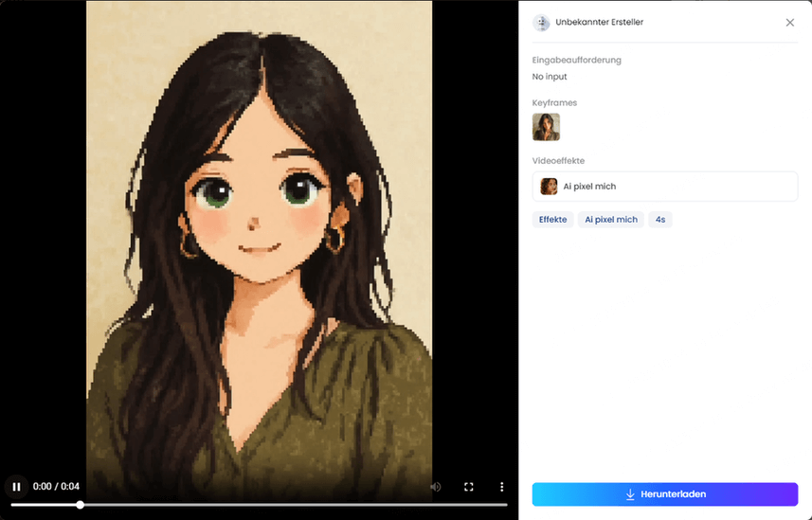Click the 0:00 / 0:04 time display

point(56,487)
